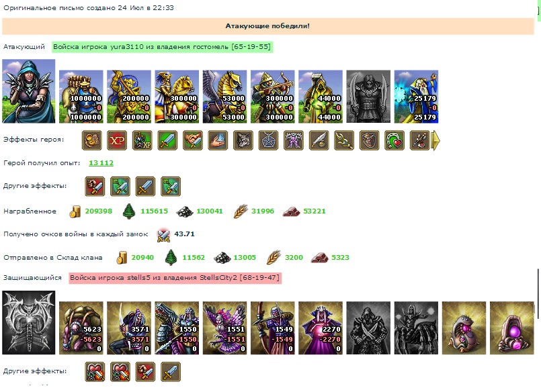Click the red XP hero effect icon
Screen dimensions: 541x392
[117, 140]
